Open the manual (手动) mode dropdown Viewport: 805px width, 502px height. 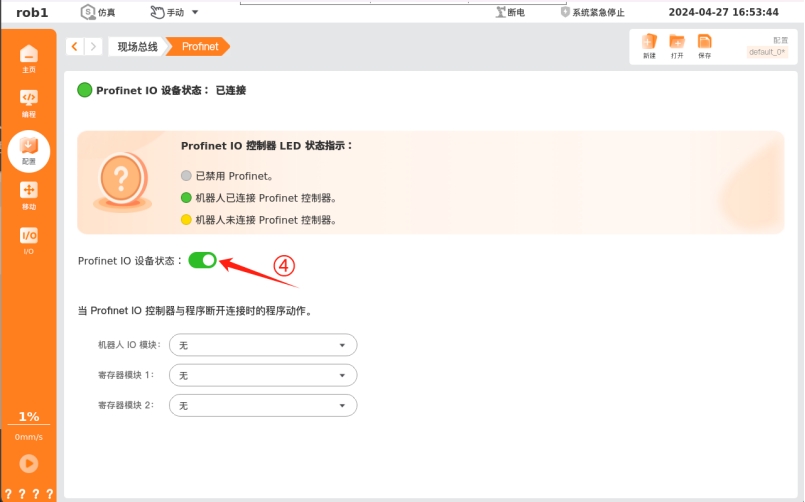pos(174,12)
